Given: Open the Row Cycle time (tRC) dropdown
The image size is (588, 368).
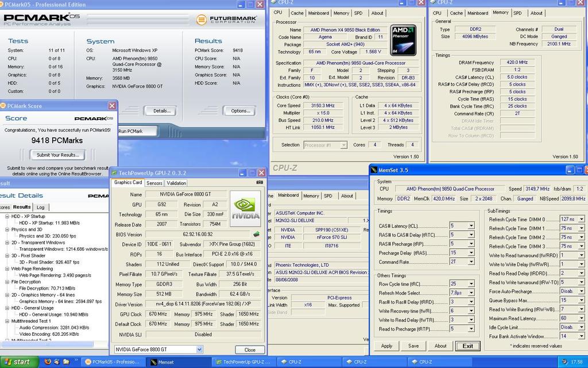Looking at the screenshot, I should (x=471, y=284).
